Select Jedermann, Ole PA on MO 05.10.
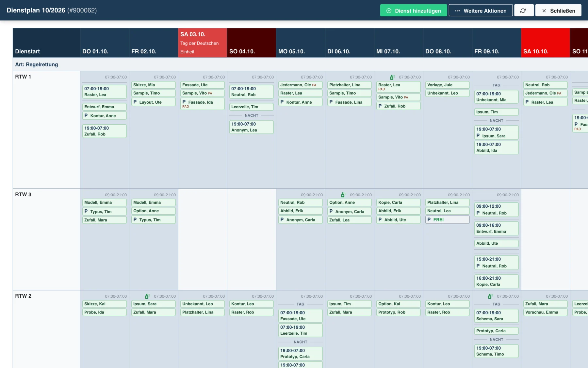The height and width of the screenshot is (368, 588). (x=300, y=85)
